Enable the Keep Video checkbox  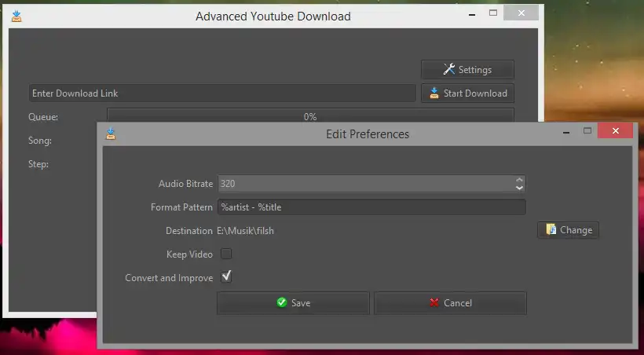point(226,254)
